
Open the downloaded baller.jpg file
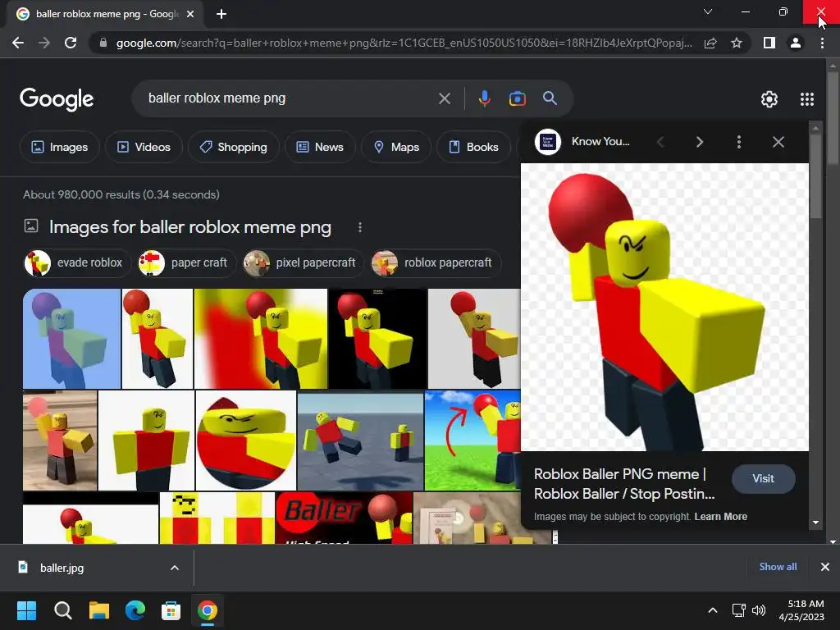click(62, 568)
